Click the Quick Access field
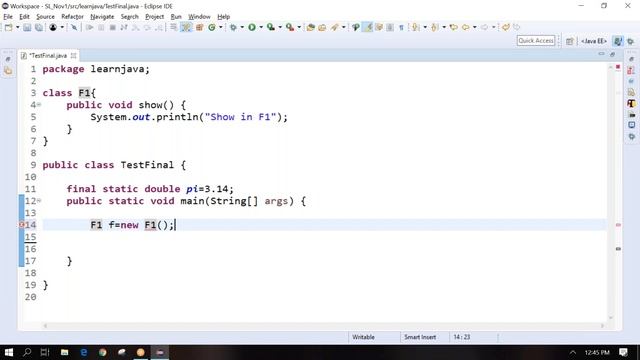640x360 pixels. point(536,40)
